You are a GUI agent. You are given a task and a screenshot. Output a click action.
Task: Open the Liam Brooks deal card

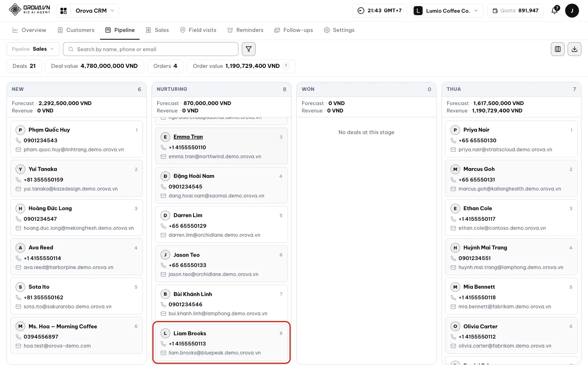coord(221,343)
